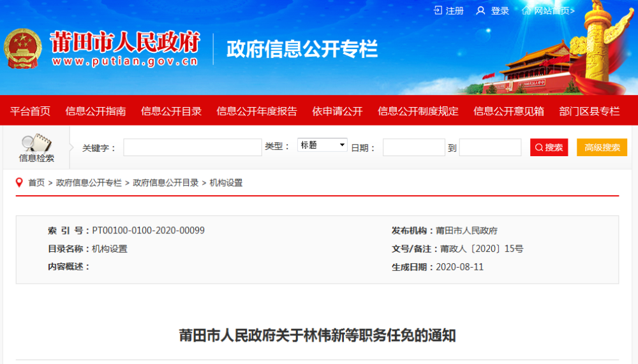Open 平台首页 in red navigation bar
This screenshot has width=638, height=364.
[30, 111]
